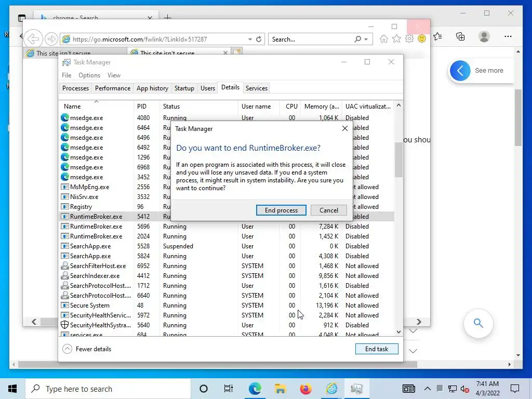Click Internet Explorer back button
532x399 pixels.
pyautogui.click(x=33, y=39)
